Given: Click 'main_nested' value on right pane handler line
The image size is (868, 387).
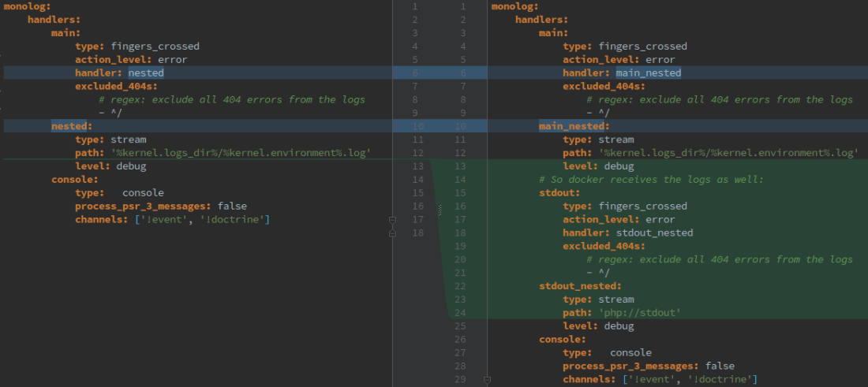Looking at the screenshot, I should 648,73.
